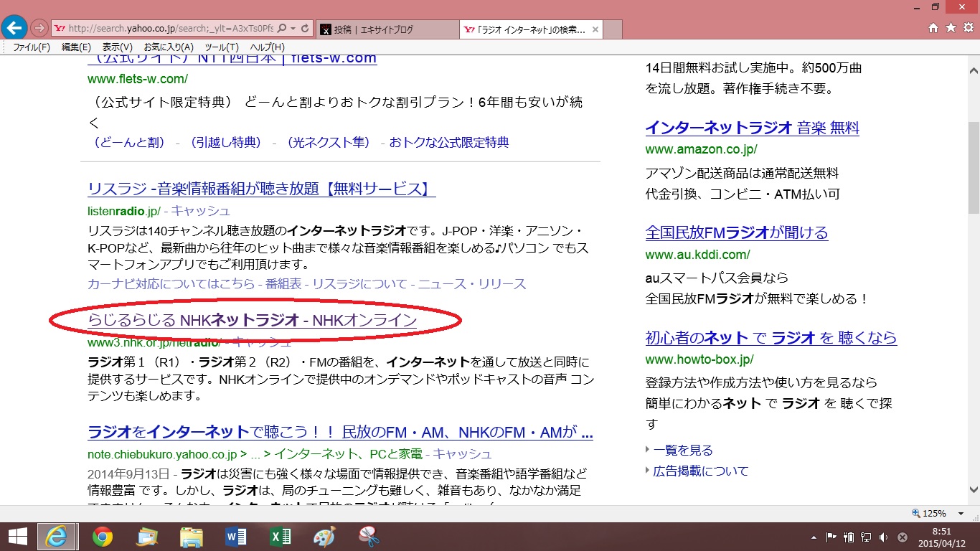
Task: Click the search magnifier in address bar
Action: pyautogui.click(x=281, y=29)
